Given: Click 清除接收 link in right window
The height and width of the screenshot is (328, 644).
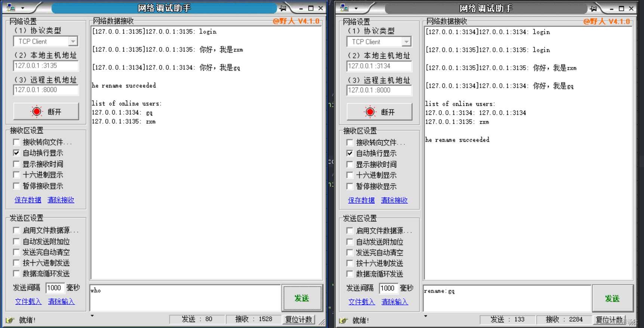Looking at the screenshot, I should (394, 200).
